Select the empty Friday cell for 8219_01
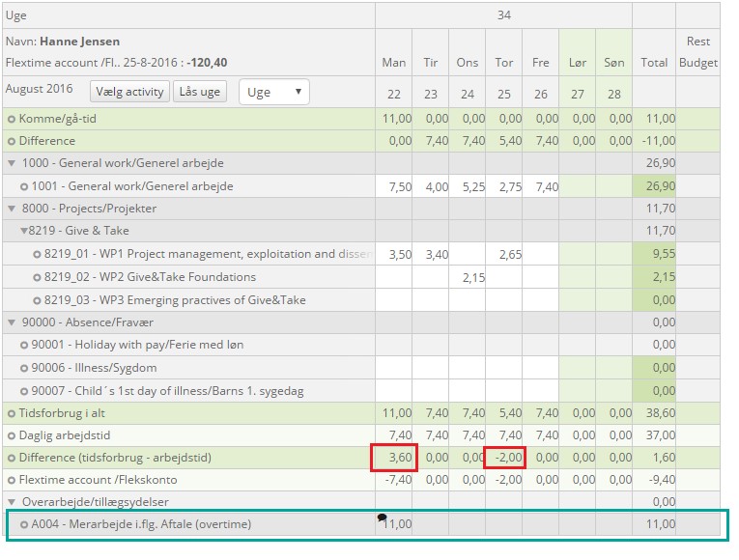Screen dimensions: 739x560 point(540,254)
